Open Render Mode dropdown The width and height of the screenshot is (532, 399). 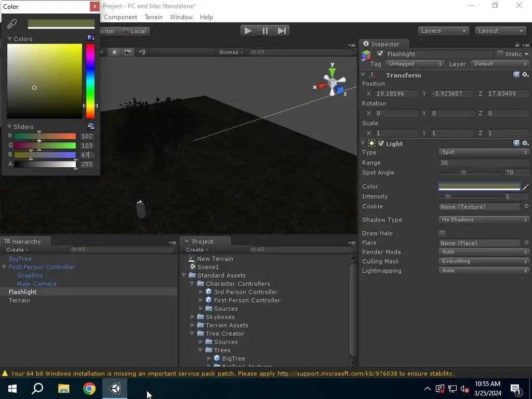[484, 252]
